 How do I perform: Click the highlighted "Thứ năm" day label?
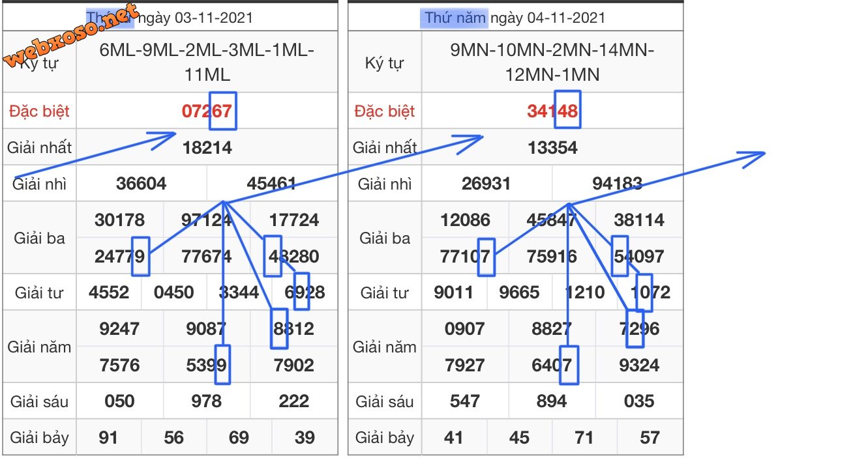[x=455, y=18]
